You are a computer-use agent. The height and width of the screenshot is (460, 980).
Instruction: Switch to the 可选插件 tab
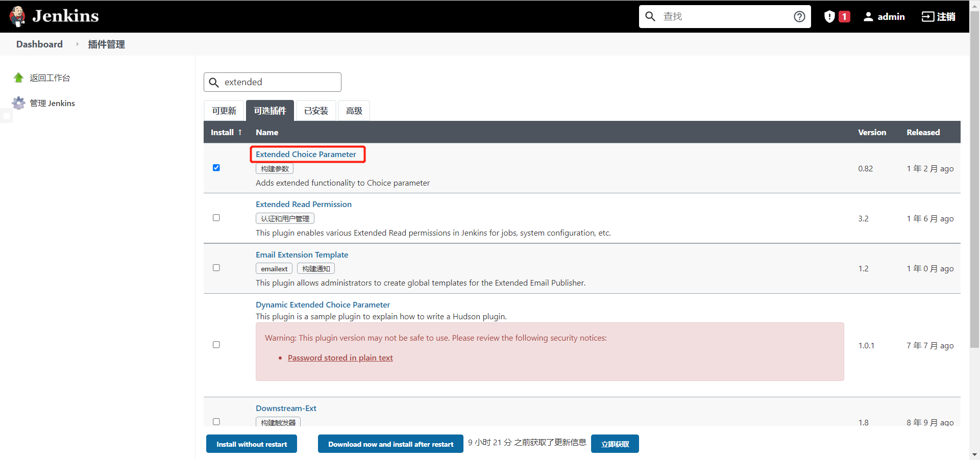pos(270,111)
